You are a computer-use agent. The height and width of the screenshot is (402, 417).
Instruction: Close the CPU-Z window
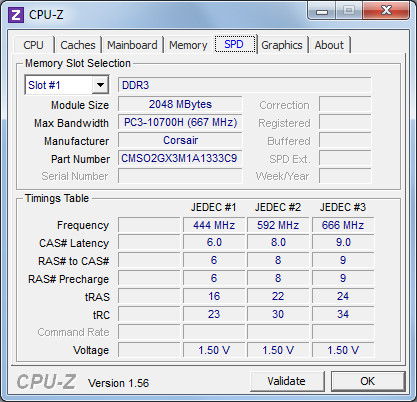386,11
